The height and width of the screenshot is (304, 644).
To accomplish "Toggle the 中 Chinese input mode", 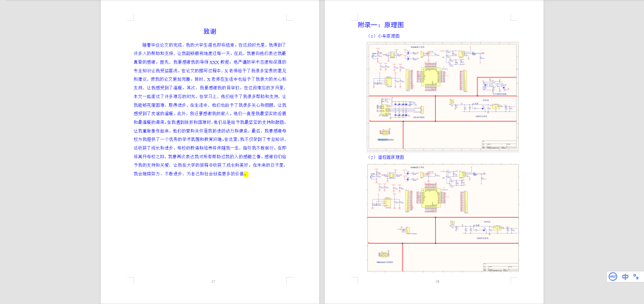I will point(625,276).
